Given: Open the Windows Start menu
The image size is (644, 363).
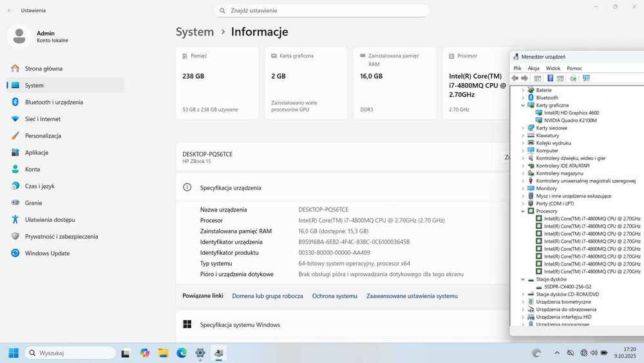Looking at the screenshot, I should tap(13, 353).
